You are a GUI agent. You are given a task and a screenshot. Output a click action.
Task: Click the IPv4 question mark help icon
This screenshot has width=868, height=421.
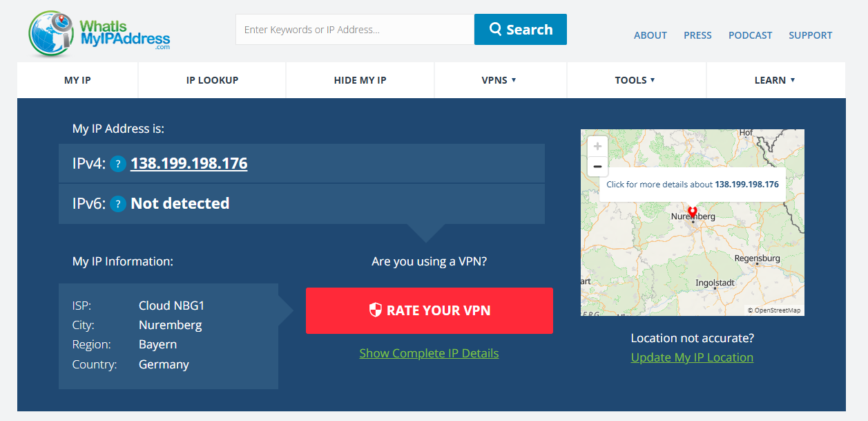(x=118, y=164)
